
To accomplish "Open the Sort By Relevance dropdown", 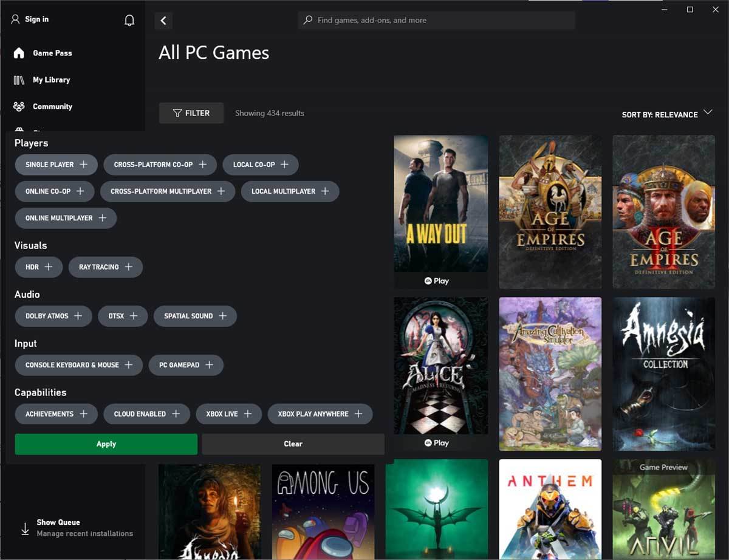I will [666, 114].
